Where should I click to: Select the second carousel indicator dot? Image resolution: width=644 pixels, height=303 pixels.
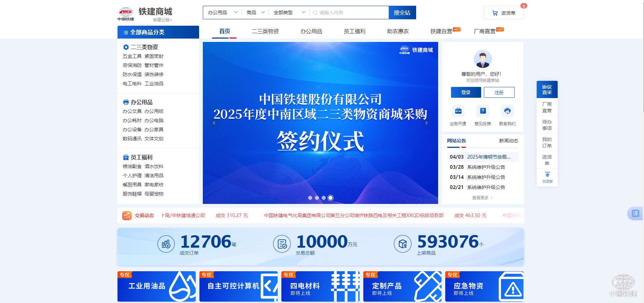pyautogui.click(x=317, y=198)
